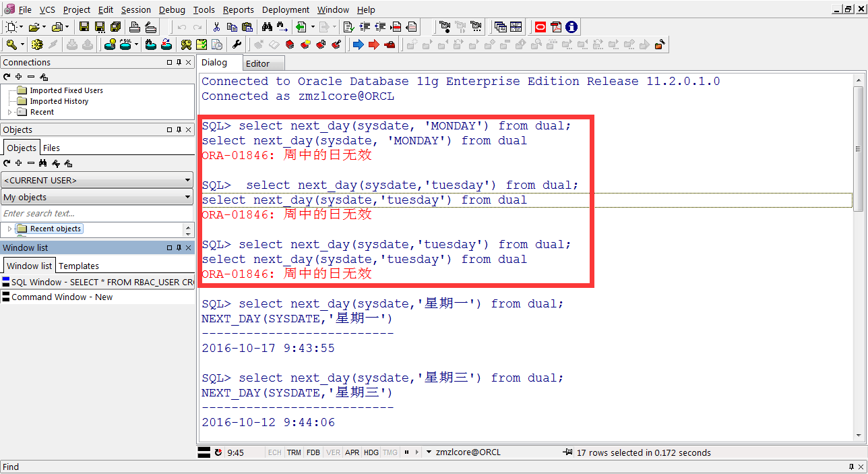Open the New file dropdown arrow
The height and width of the screenshot is (474, 868).
point(21,27)
